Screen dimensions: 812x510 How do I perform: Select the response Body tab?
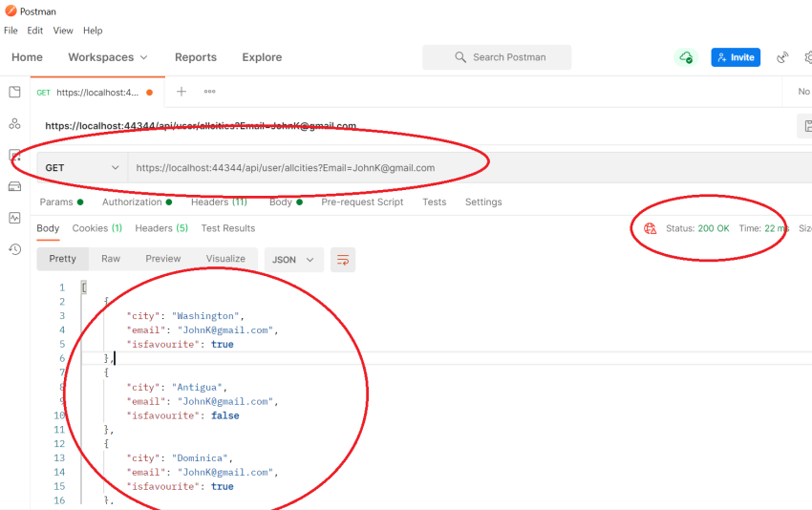48,228
